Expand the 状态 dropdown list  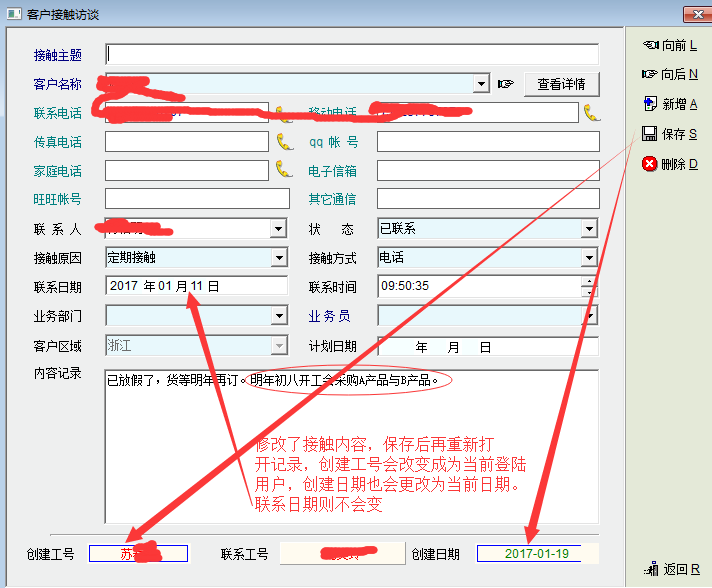[589, 229]
